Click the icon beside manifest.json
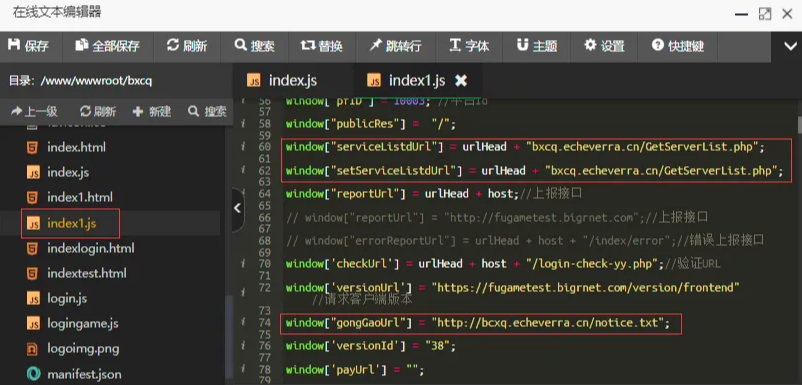The height and width of the screenshot is (385, 802). click(33, 374)
